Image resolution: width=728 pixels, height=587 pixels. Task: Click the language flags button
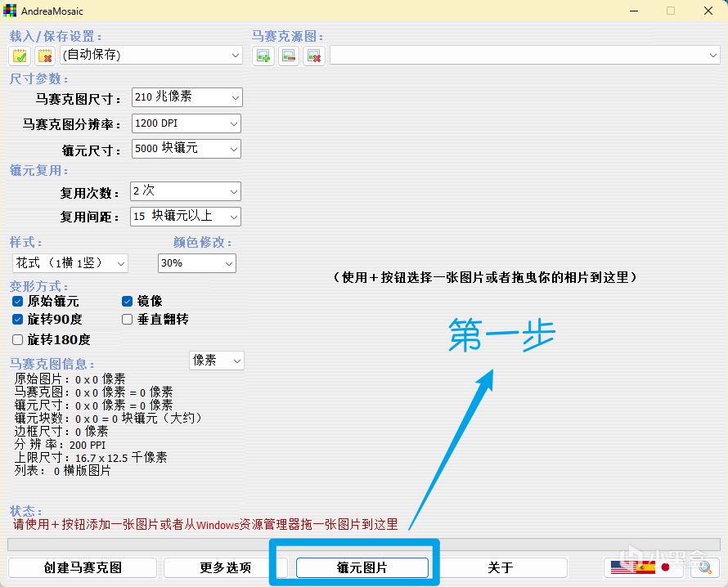[x=645, y=567]
